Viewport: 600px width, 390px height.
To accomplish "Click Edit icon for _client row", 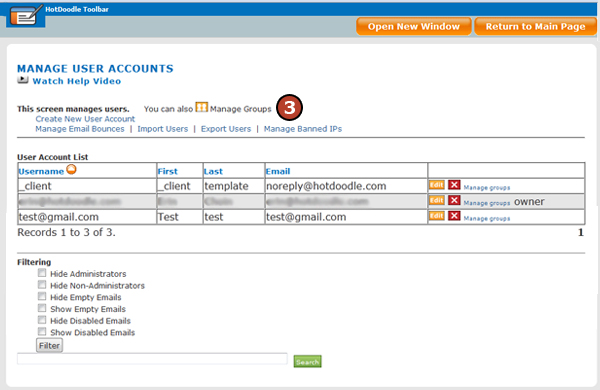I will tap(437, 185).
